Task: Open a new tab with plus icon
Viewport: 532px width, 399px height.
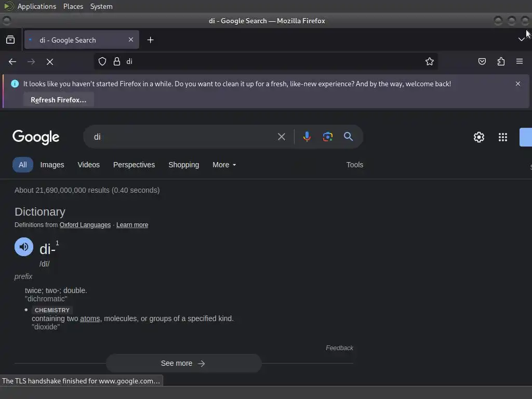Action: tap(150, 40)
